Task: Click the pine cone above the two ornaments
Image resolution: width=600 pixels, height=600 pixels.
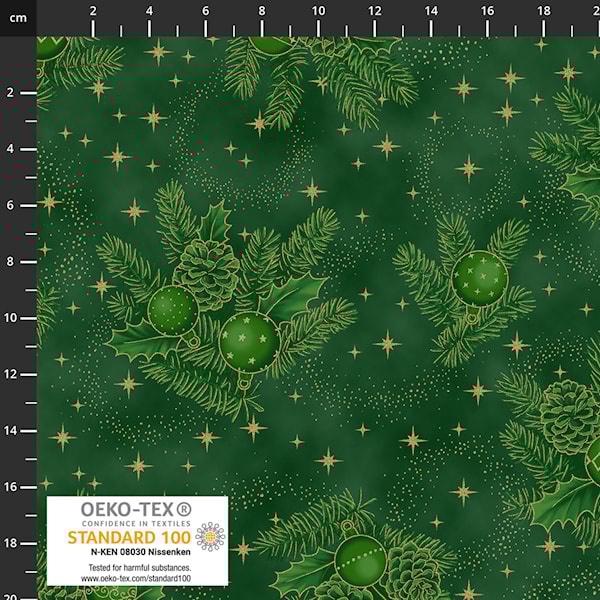Action: (x=208, y=263)
